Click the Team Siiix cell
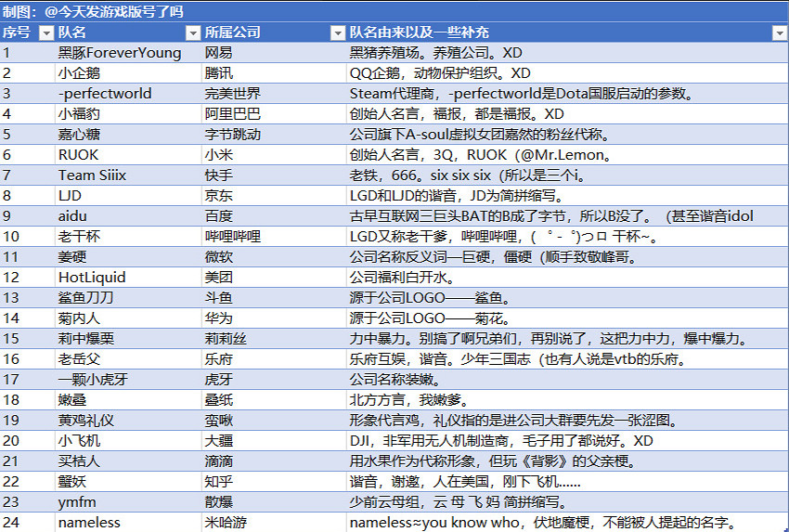The height and width of the screenshot is (532, 789). click(92, 175)
